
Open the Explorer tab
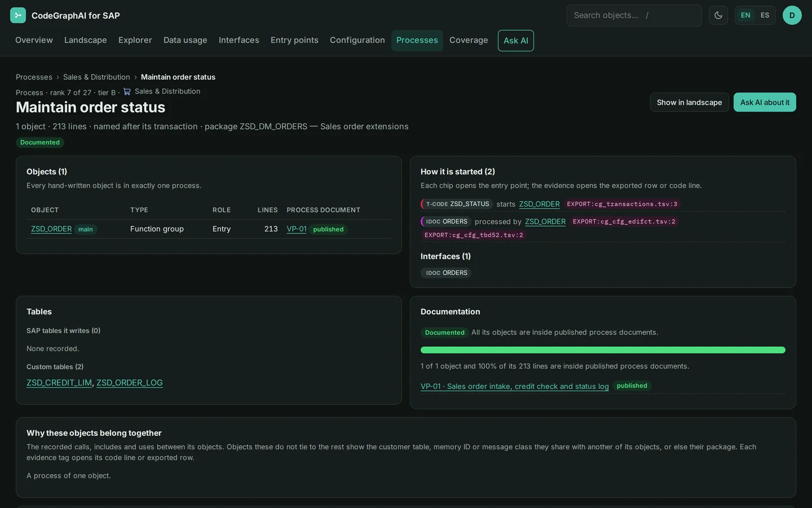pos(135,40)
